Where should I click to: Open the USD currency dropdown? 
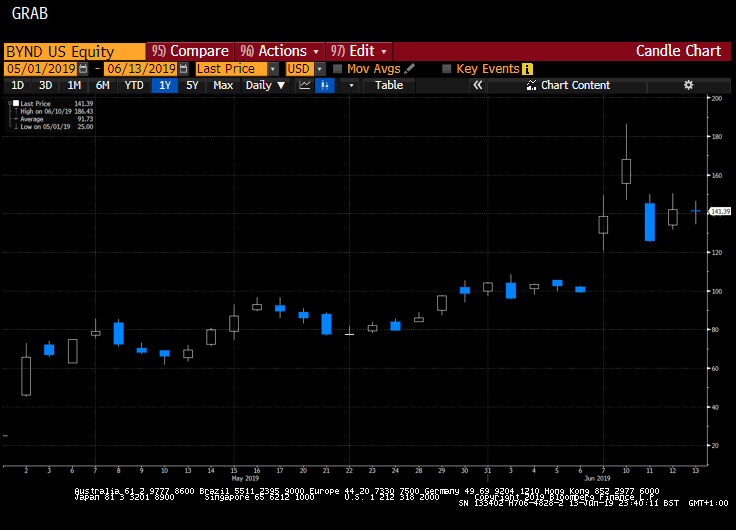coord(320,69)
